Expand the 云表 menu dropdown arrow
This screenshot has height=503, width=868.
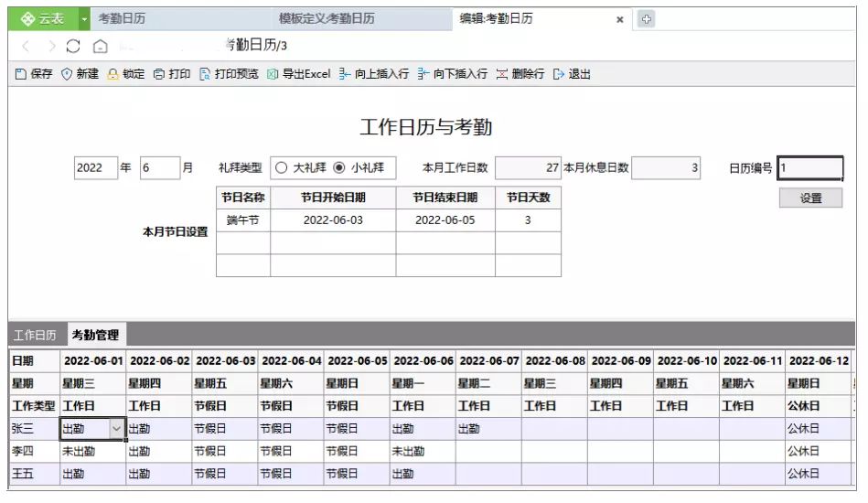click(x=84, y=19)
